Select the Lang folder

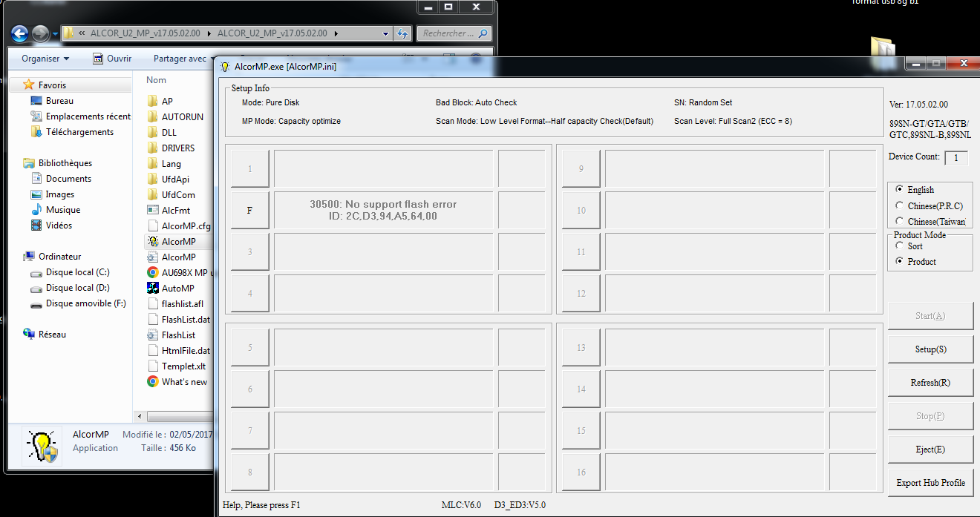tap(171, 164)
